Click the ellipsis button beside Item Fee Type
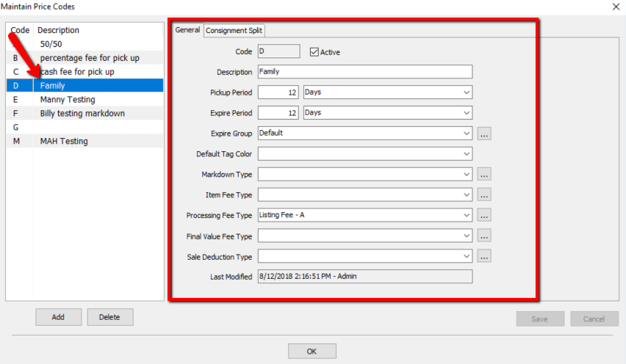This screenshot has height=364, width=626. pyautogui.click(x=484, y=195)
